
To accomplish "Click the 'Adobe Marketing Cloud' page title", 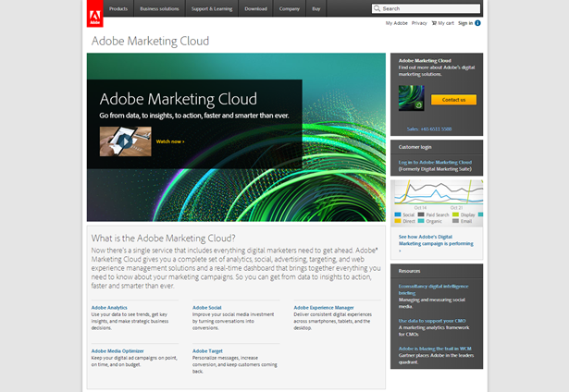I will [x=150, y=41].
